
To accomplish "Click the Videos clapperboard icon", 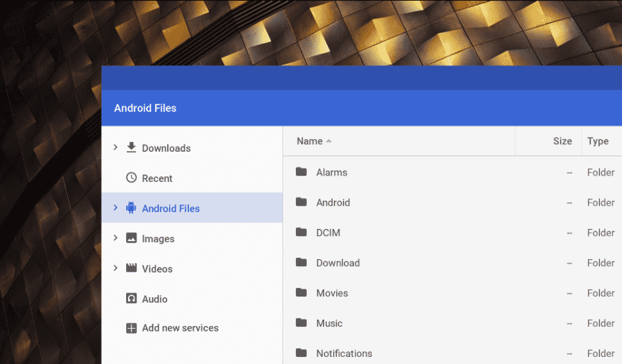I will click(131, 269).
